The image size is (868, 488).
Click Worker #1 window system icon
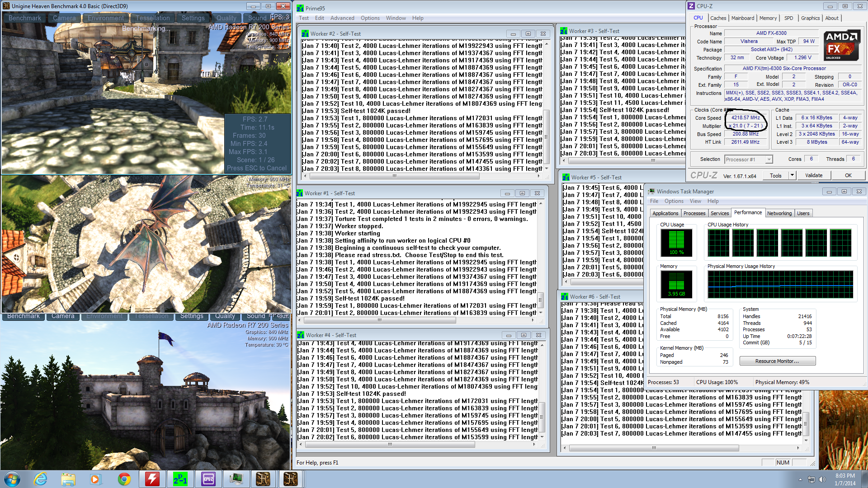tap(300, 193)
